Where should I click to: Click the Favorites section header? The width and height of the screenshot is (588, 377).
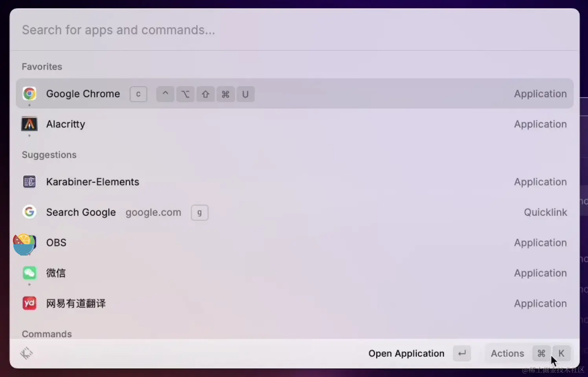tap(42, 67)
